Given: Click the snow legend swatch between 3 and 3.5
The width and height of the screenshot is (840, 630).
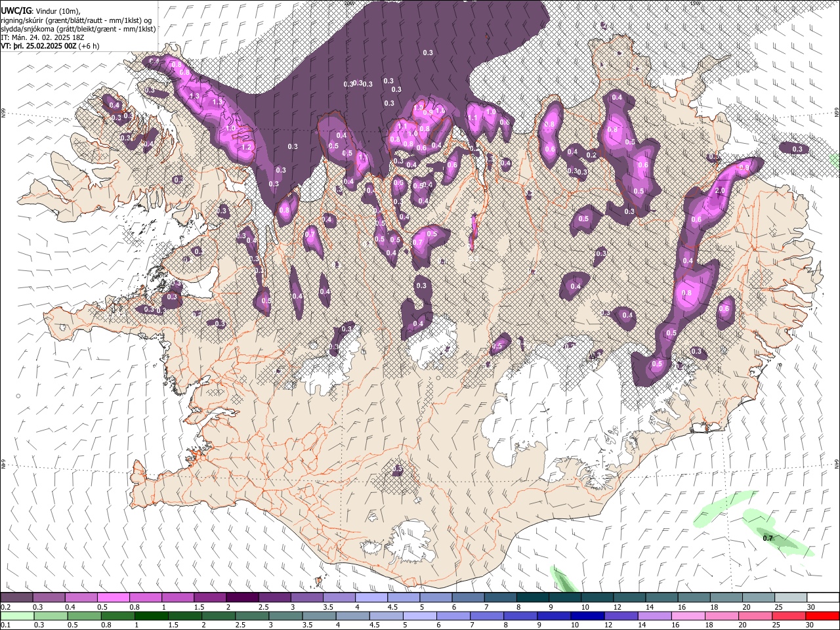Looking at the screenshot, I should pyautogui.click(x=306, y=598).
